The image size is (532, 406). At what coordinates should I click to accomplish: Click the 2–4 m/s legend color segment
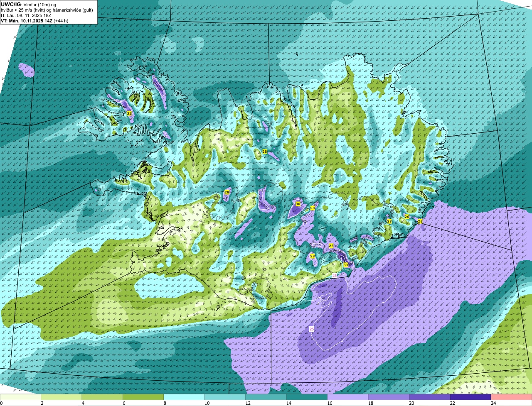62,397
